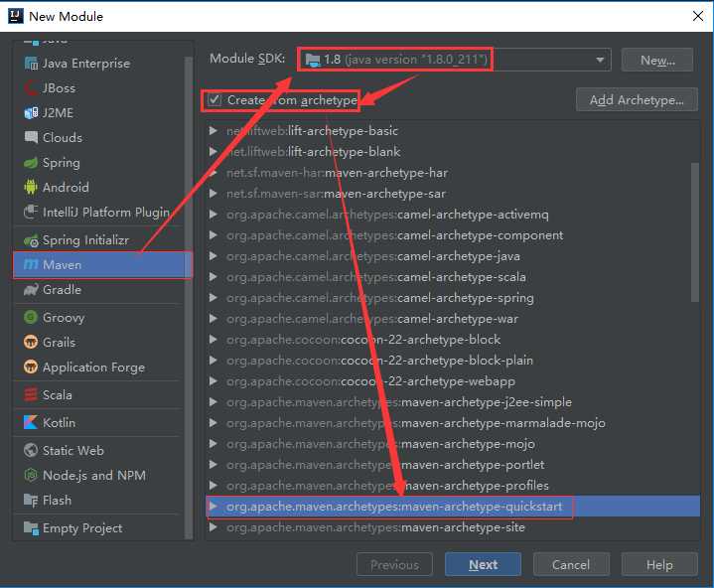Click the module type list scrollbar

pos(188,296)
